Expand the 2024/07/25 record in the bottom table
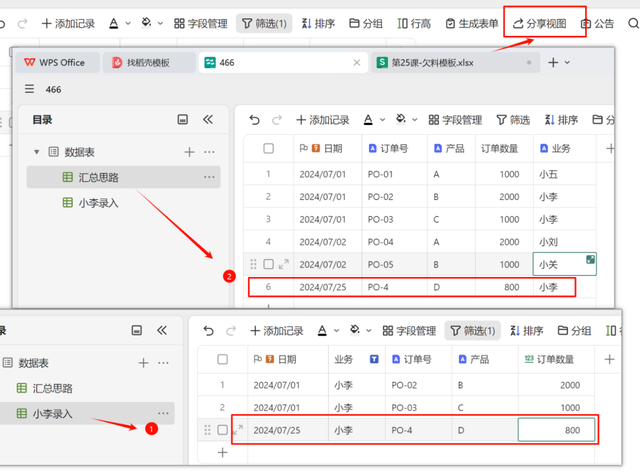640x475 pixels. (238, 430)
